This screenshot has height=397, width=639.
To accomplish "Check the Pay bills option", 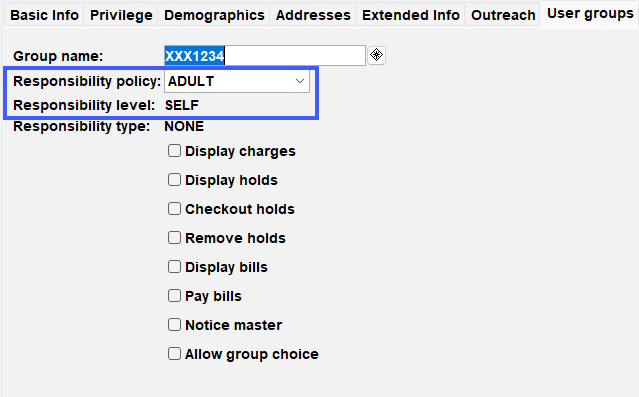I will click(x=174, y=296).
